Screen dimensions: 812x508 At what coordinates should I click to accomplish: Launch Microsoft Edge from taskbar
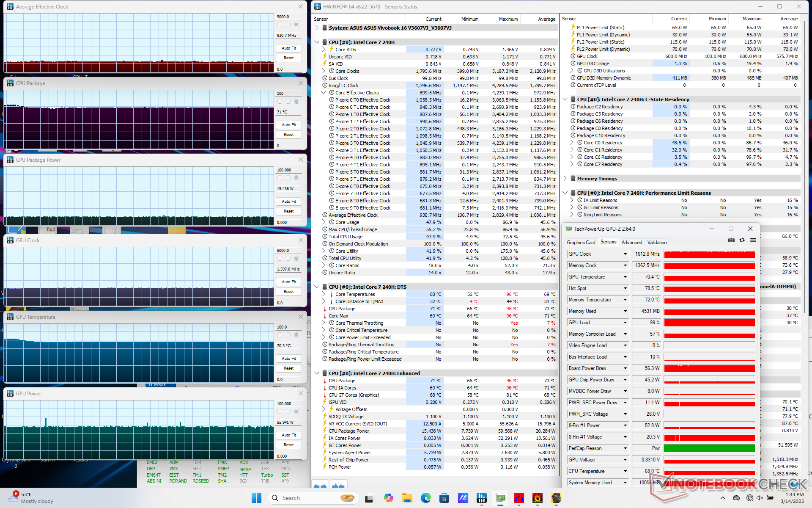425,498
